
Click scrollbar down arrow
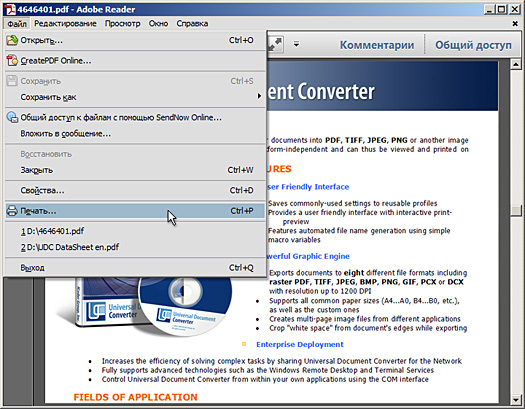pos(516,399)
